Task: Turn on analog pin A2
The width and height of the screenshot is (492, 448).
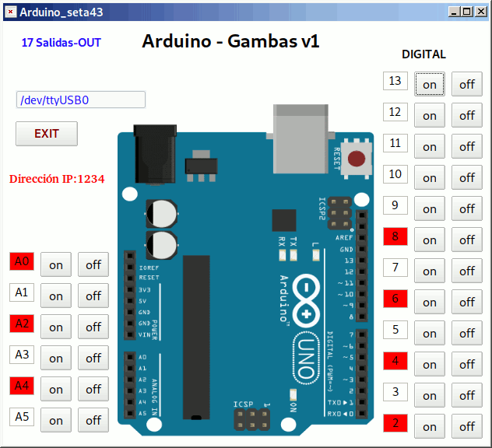Action: (x=56, y=327)
